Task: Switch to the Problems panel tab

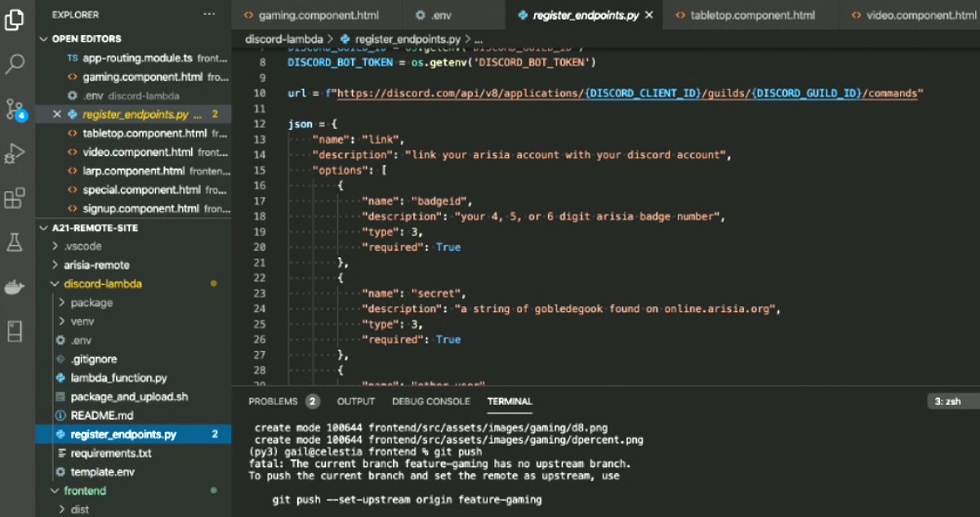Action: click(273, 402)
